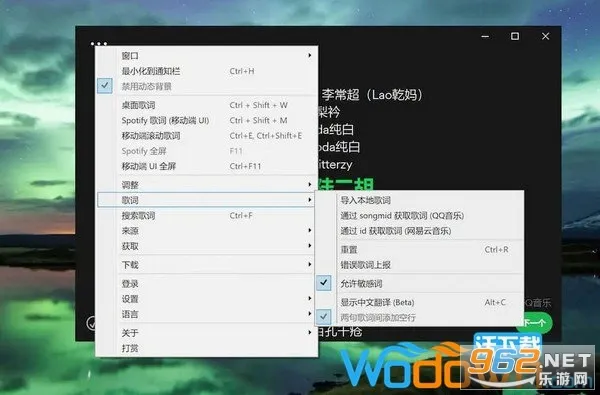Select Spotify 歌词 (移动端 UI) entry
The width and height of the screenshot is (600, 395).
point(207,120)
